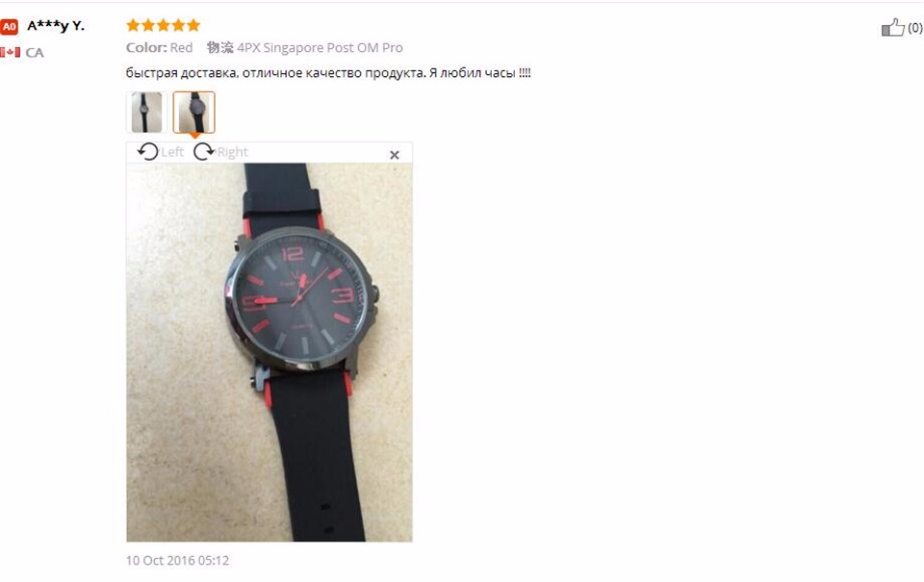Click the CA country code text
Viewport: 924px width, 582px height.
35,52
